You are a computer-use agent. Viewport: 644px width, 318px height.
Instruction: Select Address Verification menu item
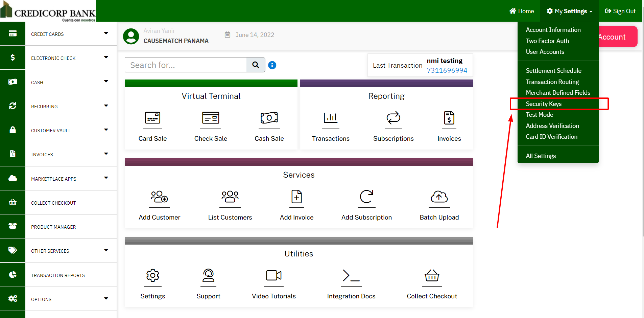pos(552,126)
